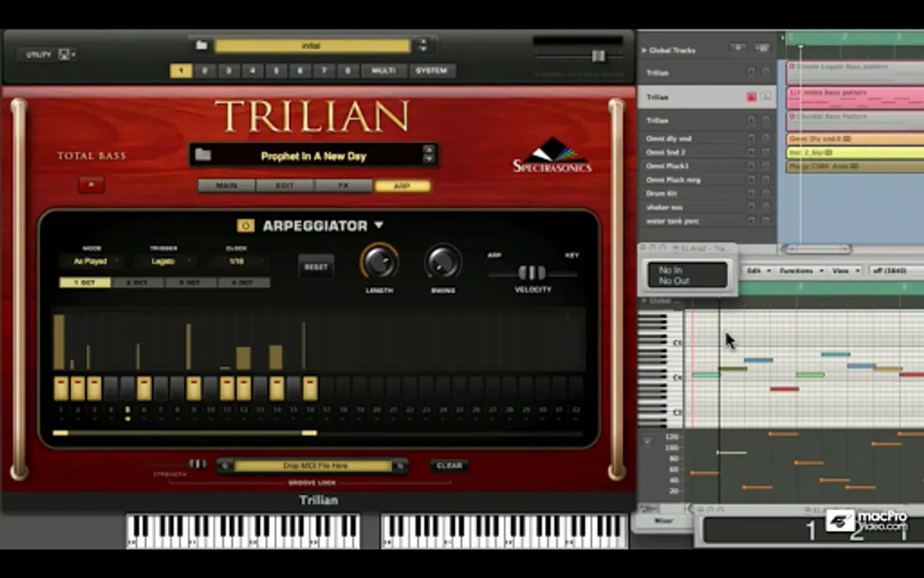
Task: Click the groove lock Strength slider
Action: point(197,464)
